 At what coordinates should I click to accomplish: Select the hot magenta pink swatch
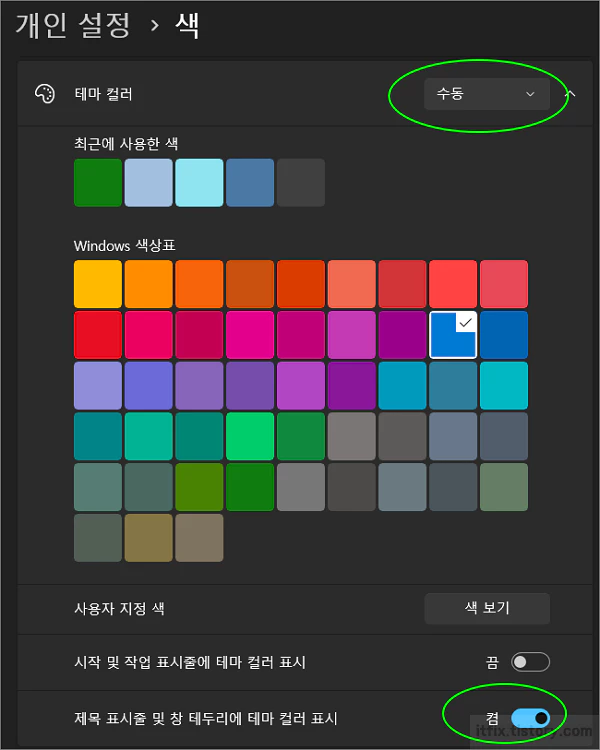250,335
